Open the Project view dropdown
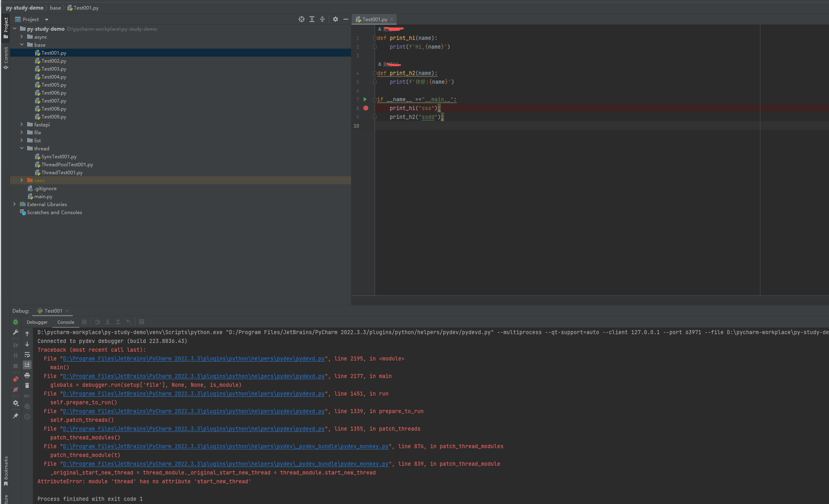Viewport: 829px width, 504px height. [x=47, y=19]
